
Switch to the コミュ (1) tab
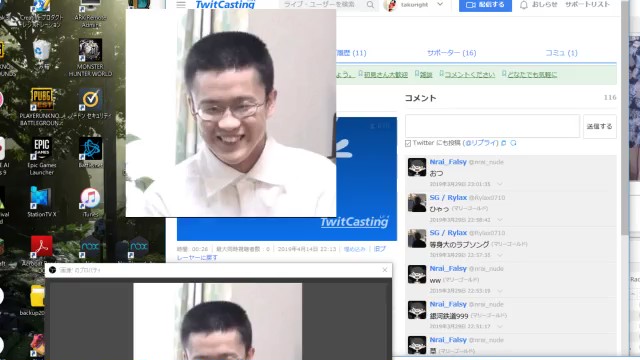(561, 53)
